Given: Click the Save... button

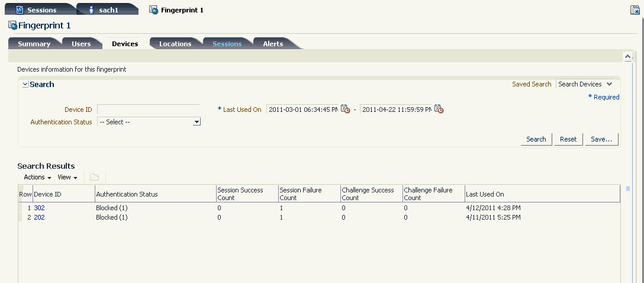Looking at the screenshot, I should 601,139.
